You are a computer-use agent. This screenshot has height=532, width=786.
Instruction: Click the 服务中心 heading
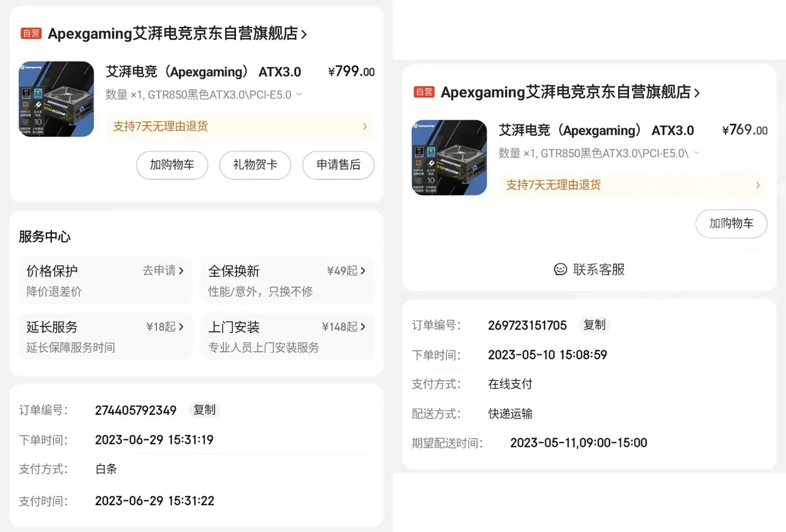pyautogui.click(x=44, y=237)
